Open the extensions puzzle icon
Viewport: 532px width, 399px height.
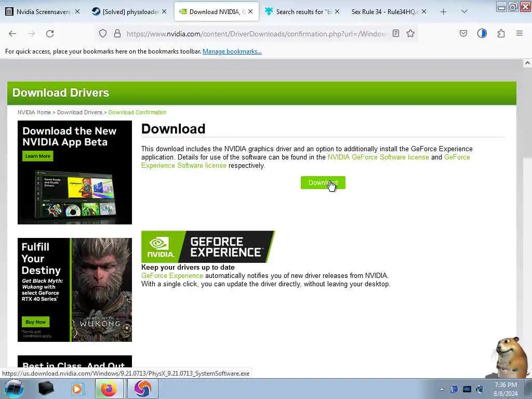501,33
